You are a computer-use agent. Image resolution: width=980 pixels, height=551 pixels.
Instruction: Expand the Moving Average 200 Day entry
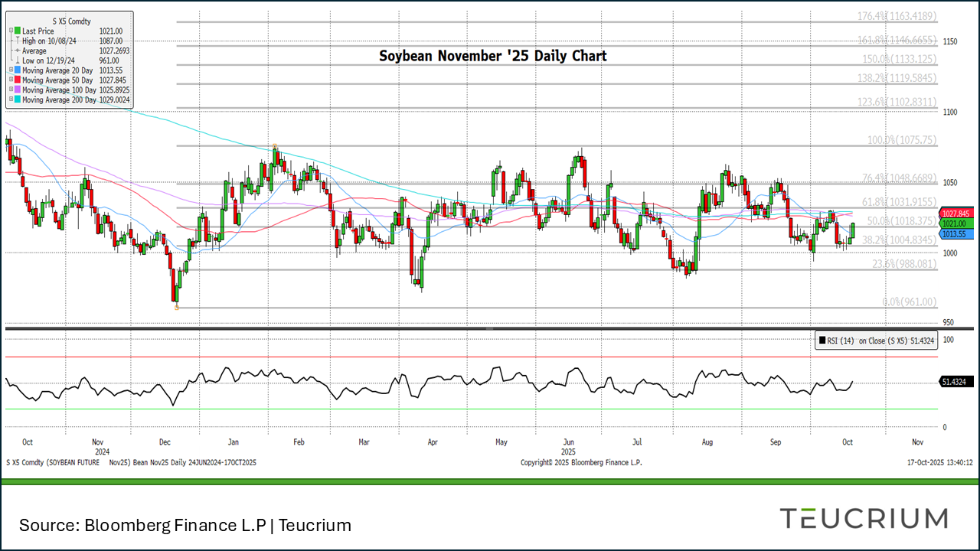pyautogui.click(x=11, y=100)
